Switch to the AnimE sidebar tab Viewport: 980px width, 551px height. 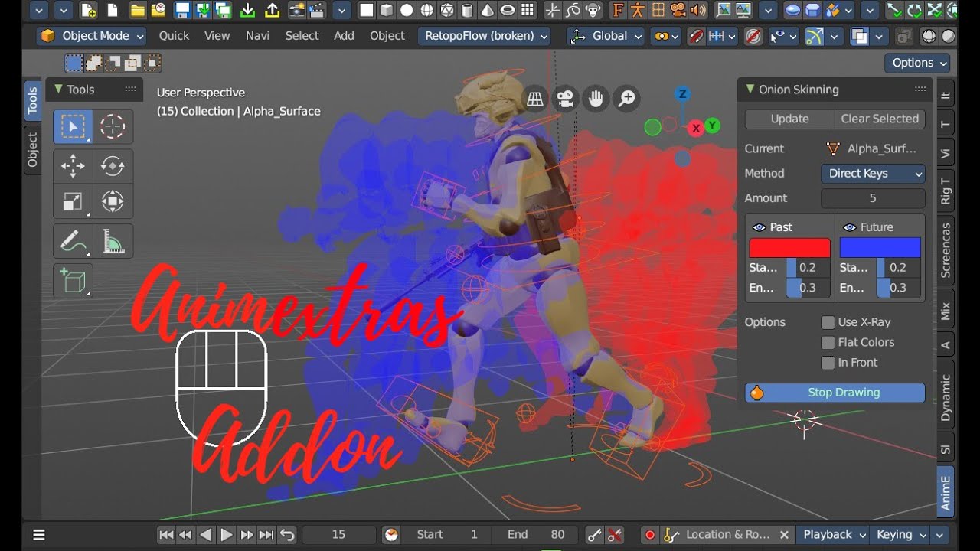(x=946, y=493)
